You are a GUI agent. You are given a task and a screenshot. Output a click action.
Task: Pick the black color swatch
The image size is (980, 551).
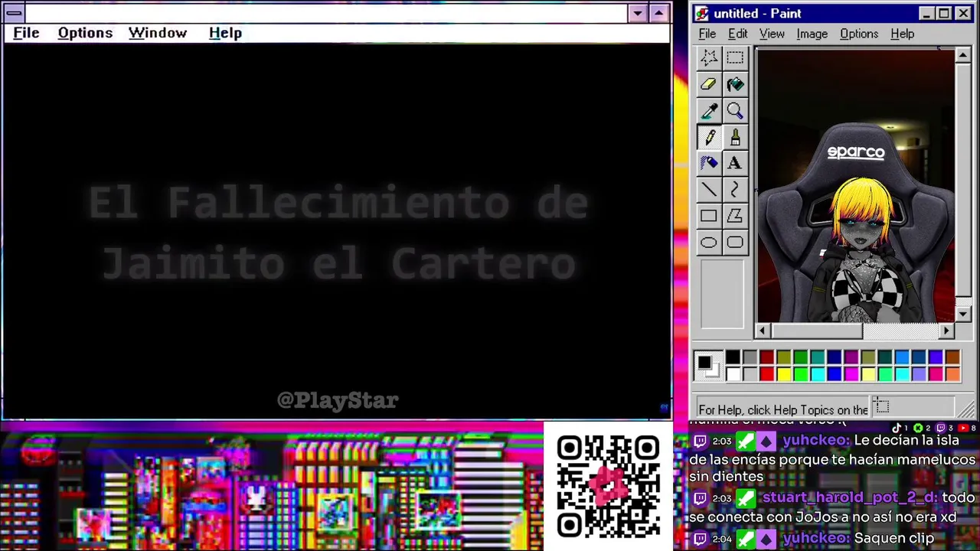733,357
